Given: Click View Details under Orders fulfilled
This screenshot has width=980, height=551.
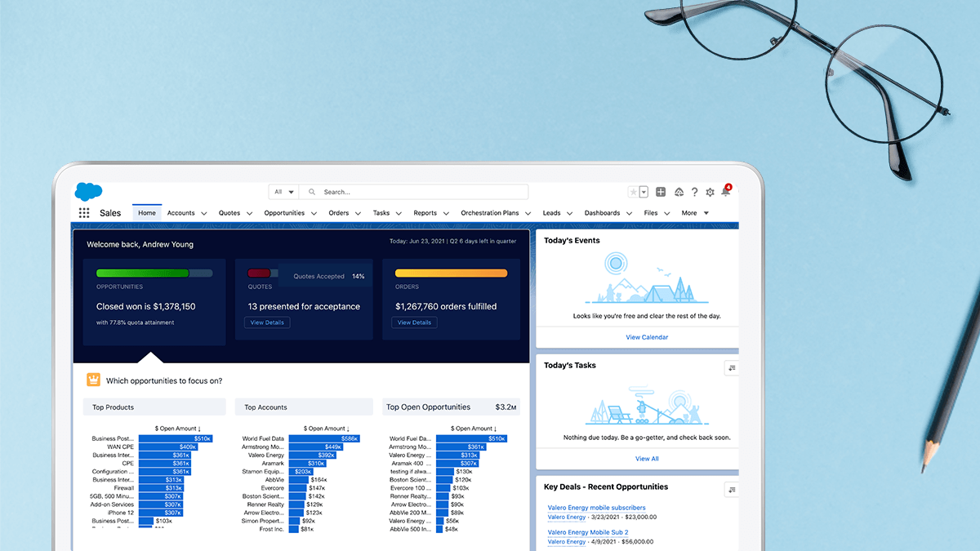Looking at the screenshot, I should pos(414,322).
